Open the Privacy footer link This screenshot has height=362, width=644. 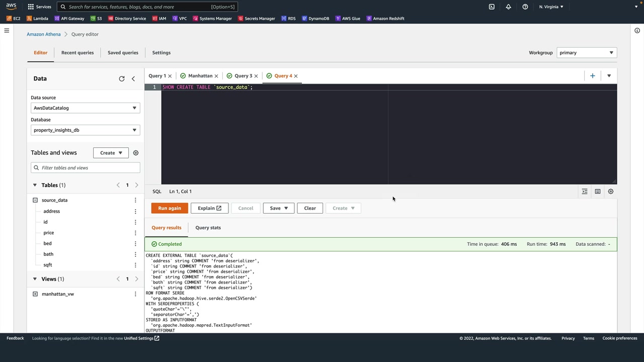click(568, 338)
